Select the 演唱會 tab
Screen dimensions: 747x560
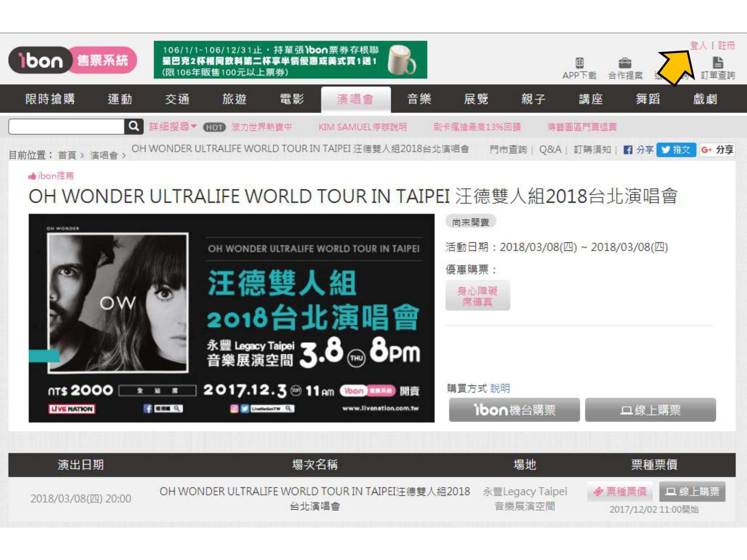pos(356,99)
